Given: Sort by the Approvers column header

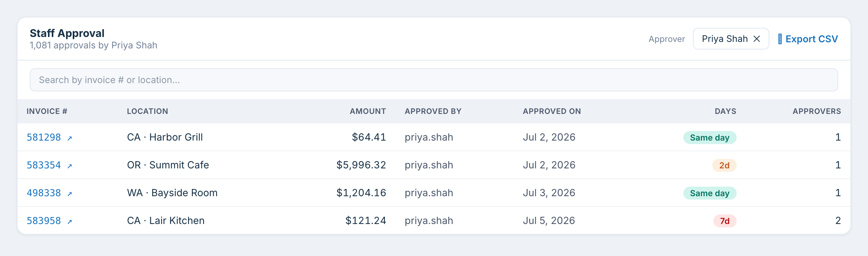Looking at the screenshot, I should click(x=817, y=111).
